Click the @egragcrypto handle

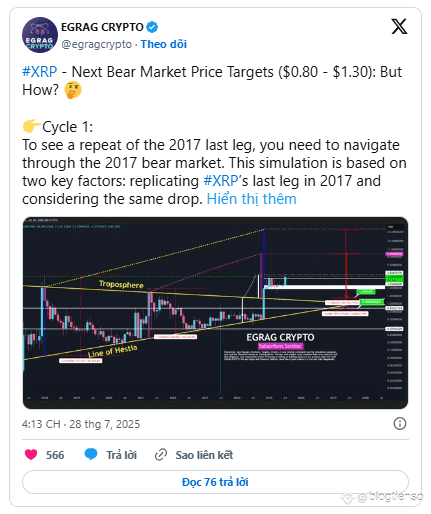[x=97, y=44]
